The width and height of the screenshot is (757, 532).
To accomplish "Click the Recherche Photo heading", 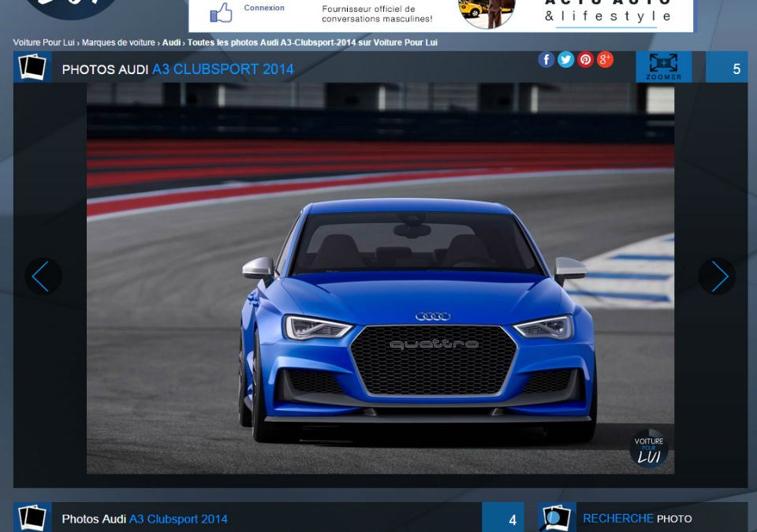I will (637, 519).
